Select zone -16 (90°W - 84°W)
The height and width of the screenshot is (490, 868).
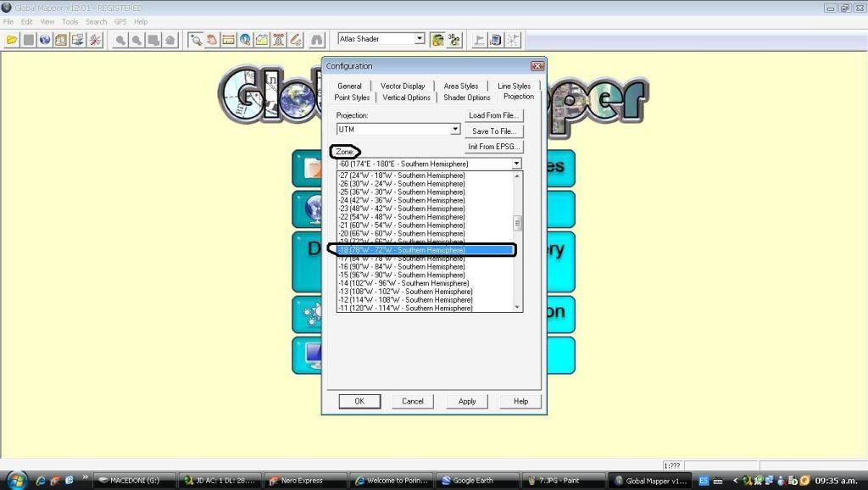click(x=426, y=267)
